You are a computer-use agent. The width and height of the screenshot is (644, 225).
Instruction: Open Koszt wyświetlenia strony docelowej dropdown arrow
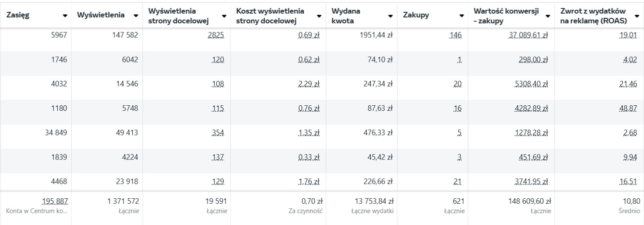(319, 15)
